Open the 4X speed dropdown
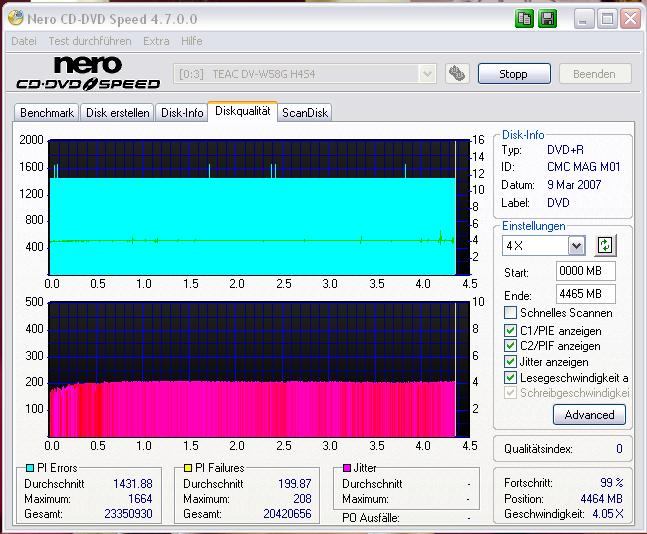Screen dimensions: 647x534 coord(576,246)
